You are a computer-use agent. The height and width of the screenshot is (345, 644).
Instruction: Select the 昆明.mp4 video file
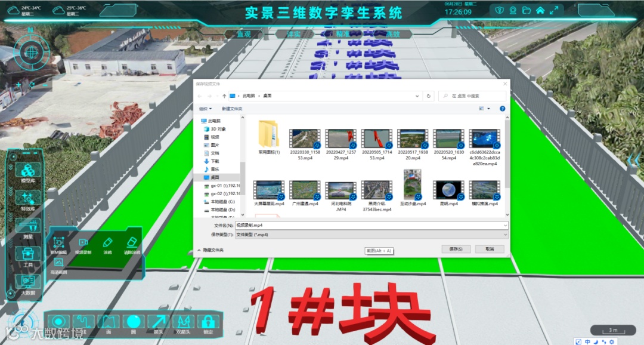448,193
